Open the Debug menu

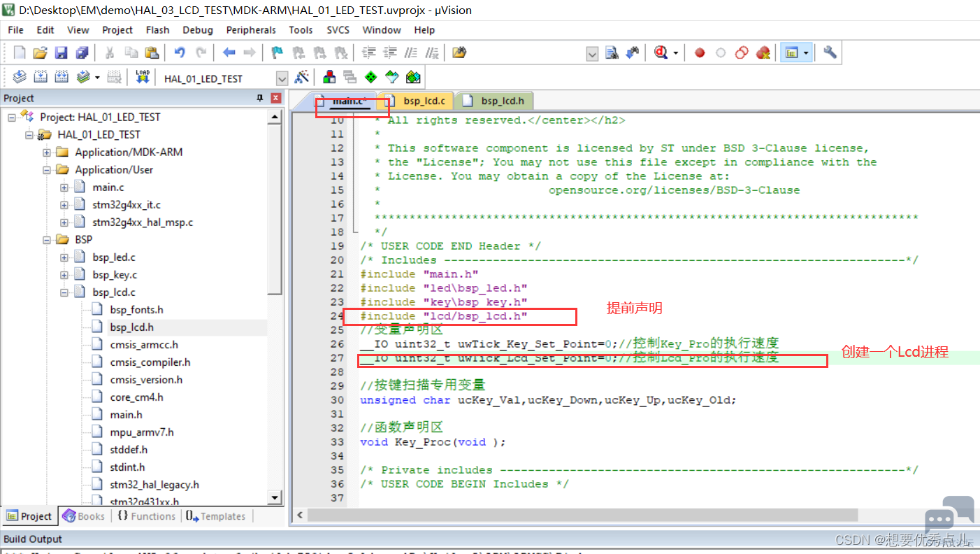coord(198,29)
